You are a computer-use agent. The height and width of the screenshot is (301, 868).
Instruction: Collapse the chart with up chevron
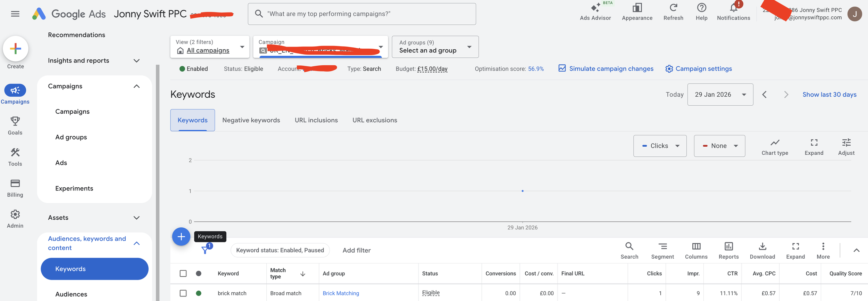click(856, 250)
